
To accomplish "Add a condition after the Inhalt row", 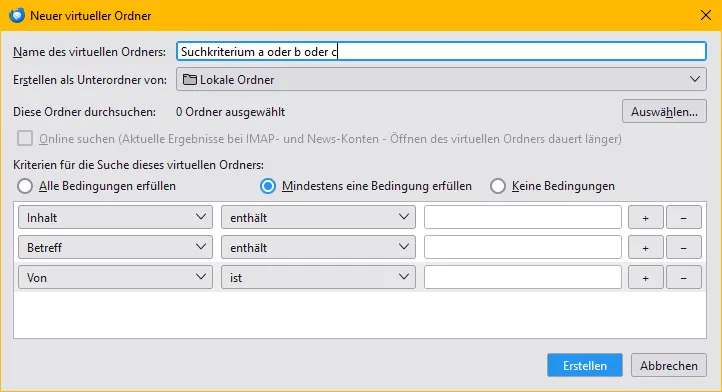I will 646,217.
